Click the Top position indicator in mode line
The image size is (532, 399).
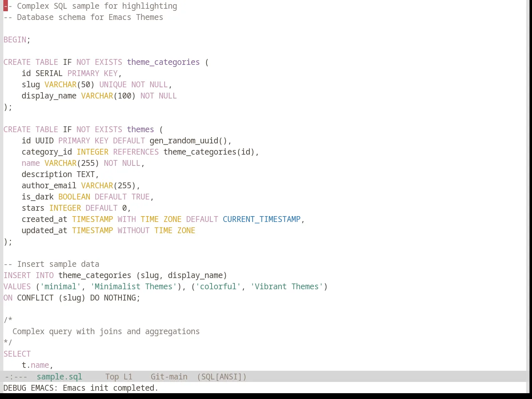click(x=112, y=377)
